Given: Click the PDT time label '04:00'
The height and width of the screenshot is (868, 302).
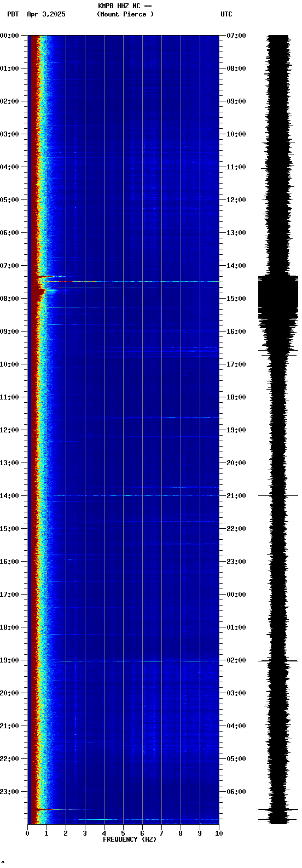Looking at the screenshot, I should (x=9, y=167).
